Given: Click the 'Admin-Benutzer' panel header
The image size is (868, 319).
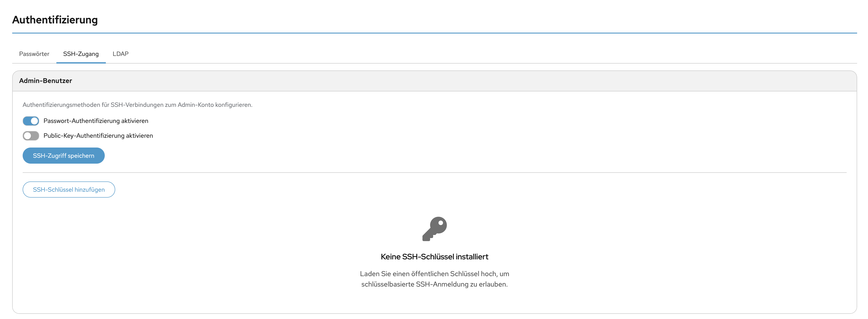Looking at the screenshot, I should point(434,81).
